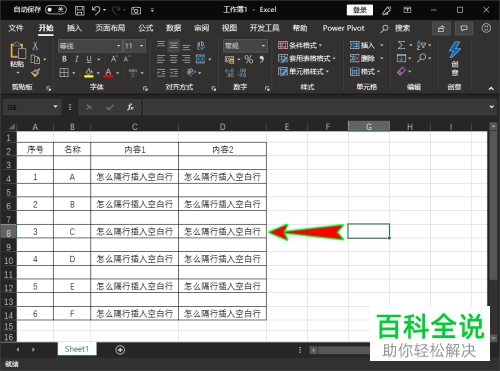The height and width of the screenshot is (371, 500).
Task: Click Merge and Center icon
Action: pyautogui.click(x=200, y=59)
